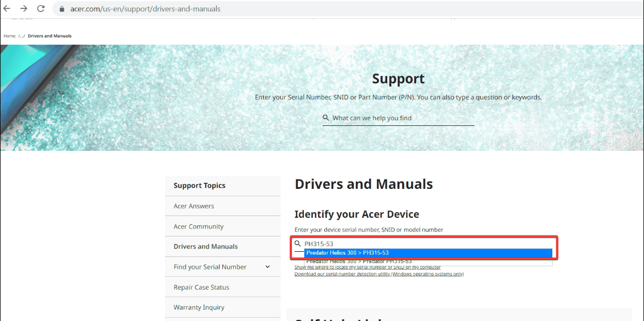The image size is (644, 321).
Task: Click the 'Drivers and Manuals' breadcrumb text
Action: click(x=50, y=36)
